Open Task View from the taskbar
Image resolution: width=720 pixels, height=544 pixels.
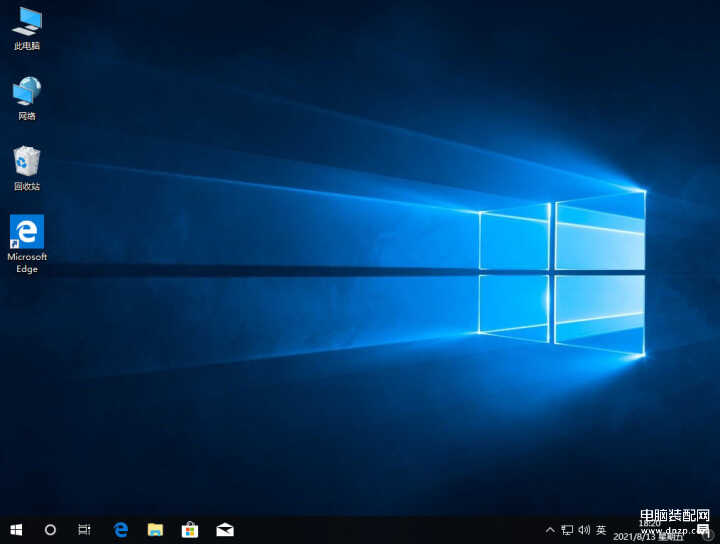(85, 530)
